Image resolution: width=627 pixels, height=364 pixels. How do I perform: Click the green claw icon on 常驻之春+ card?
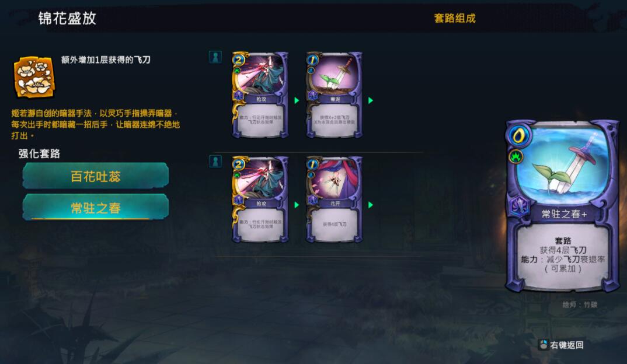(516, 156)
